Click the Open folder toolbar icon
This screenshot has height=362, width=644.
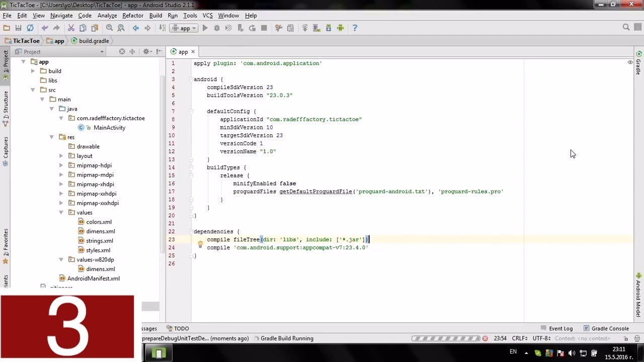coord(7,28)
